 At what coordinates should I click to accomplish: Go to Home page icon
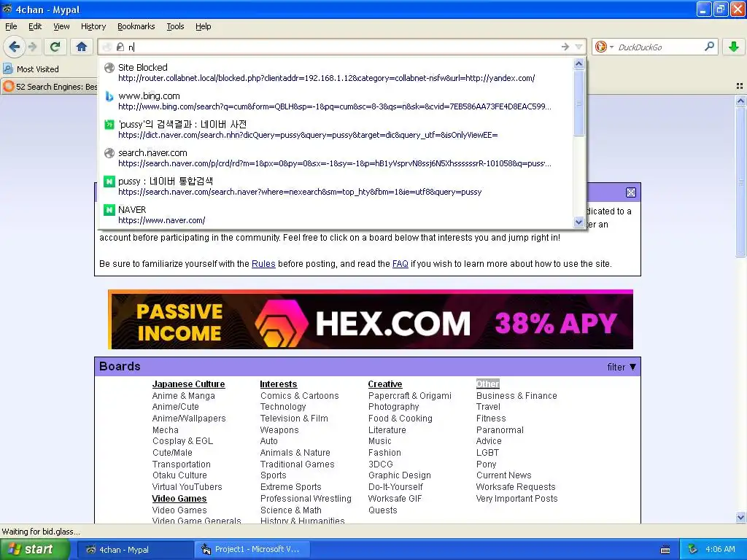tap(82, 47)
